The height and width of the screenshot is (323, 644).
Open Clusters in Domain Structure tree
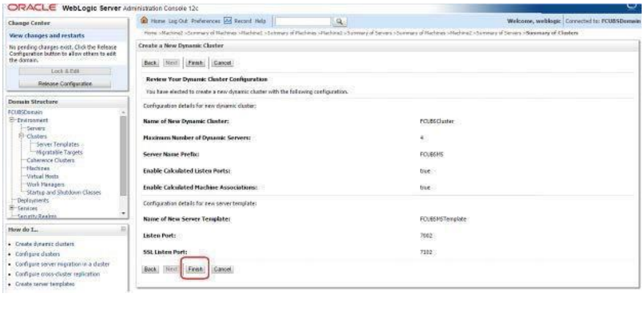tap(36, 136)
